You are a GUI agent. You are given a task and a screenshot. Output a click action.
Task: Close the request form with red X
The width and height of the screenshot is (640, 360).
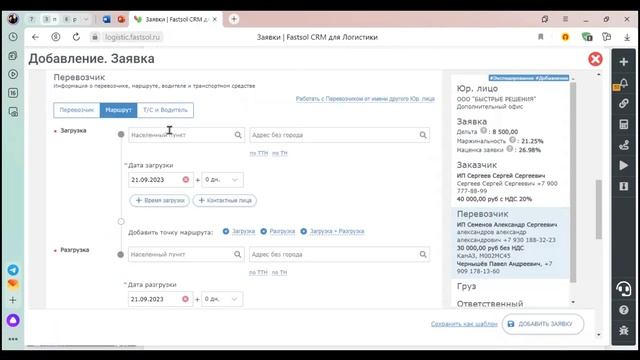[x=595, y=59]
